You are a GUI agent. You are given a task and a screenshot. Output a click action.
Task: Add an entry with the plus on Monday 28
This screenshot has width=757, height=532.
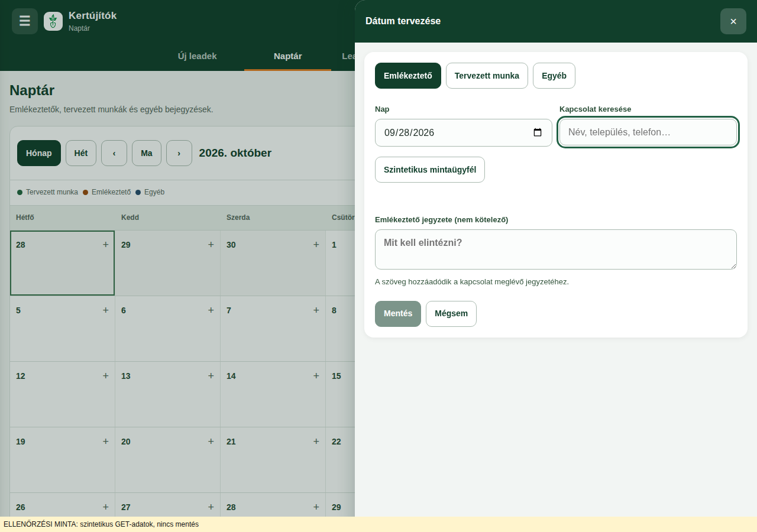tap(106, 244)
